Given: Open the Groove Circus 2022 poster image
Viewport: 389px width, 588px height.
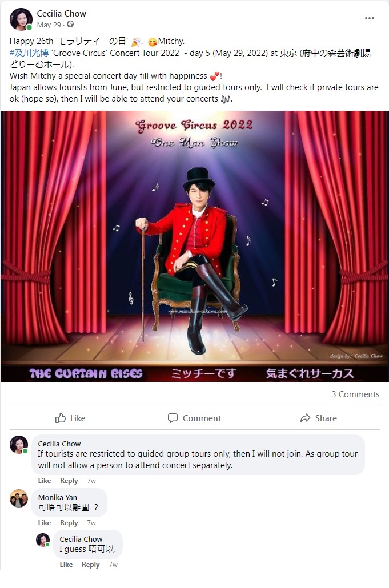Looking at the screenshot, I should 194,246.
